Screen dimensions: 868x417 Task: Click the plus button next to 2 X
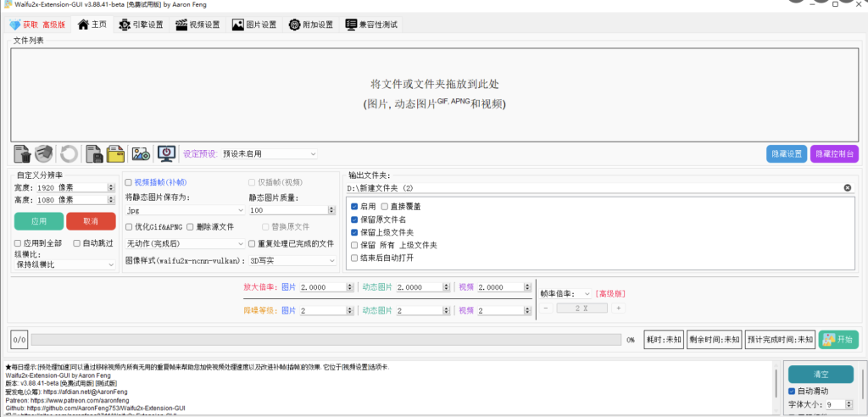[x=618, y=308]
